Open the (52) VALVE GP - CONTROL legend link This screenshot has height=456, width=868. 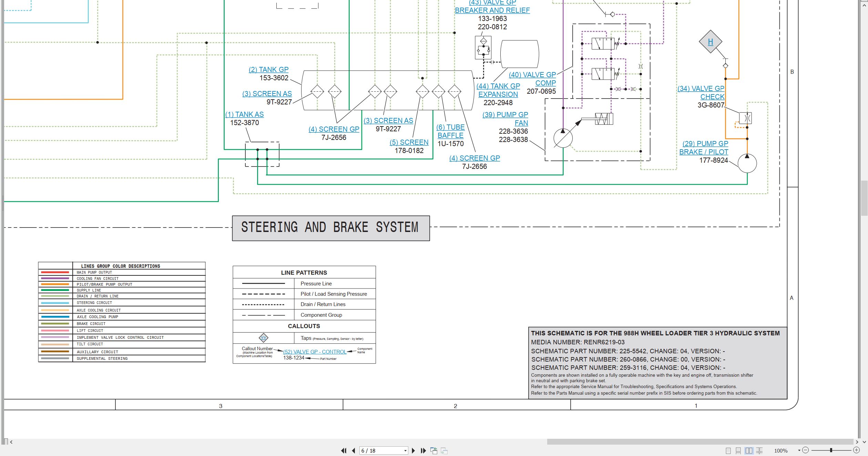315,352
